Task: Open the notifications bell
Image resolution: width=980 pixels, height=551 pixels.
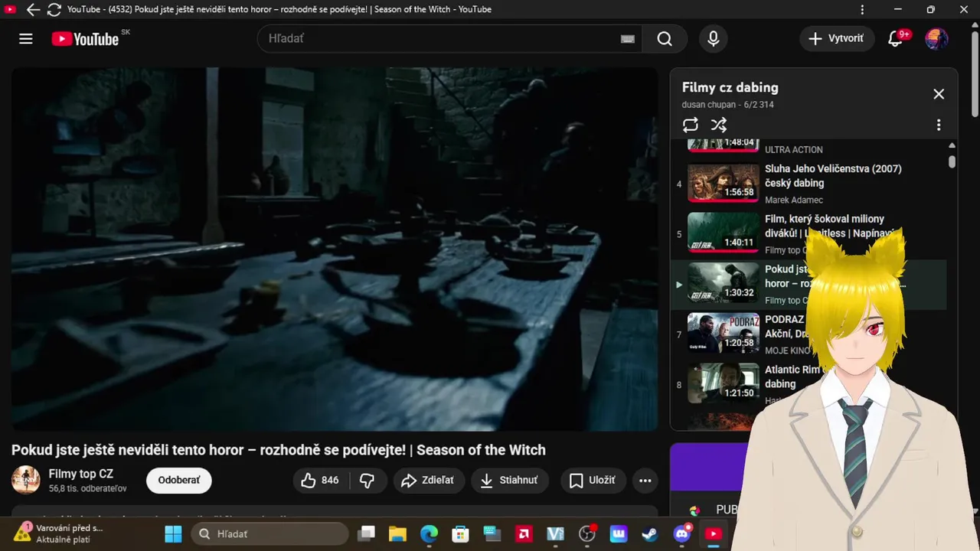Action: pos(895,39)
